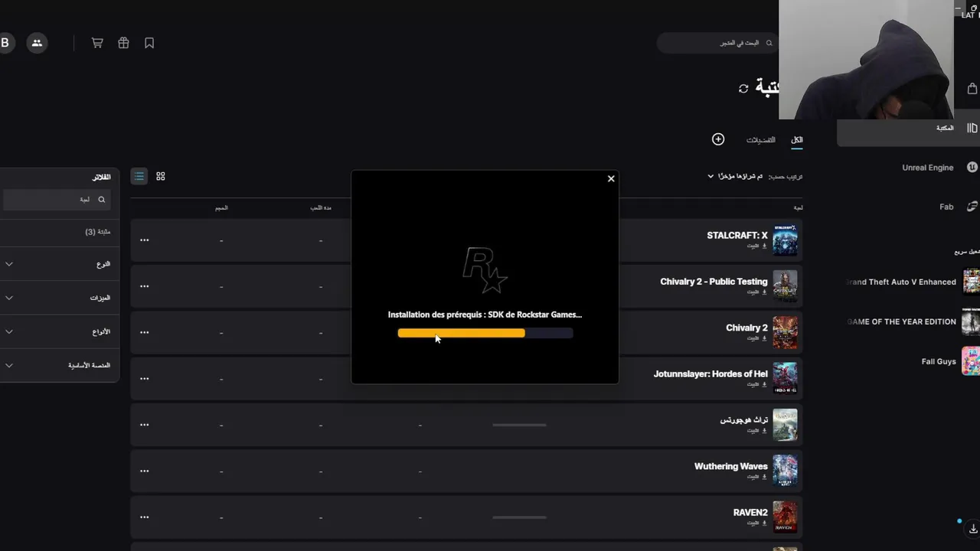The image size is (980, 551).
Task: Open the Jotunnslayer cover thumbnail
Action: pos(785,379)
